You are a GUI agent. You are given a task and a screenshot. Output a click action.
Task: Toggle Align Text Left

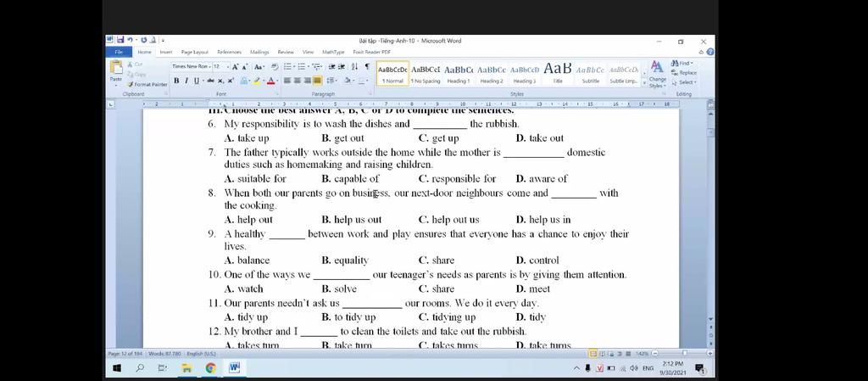click(x=287, y=80)
